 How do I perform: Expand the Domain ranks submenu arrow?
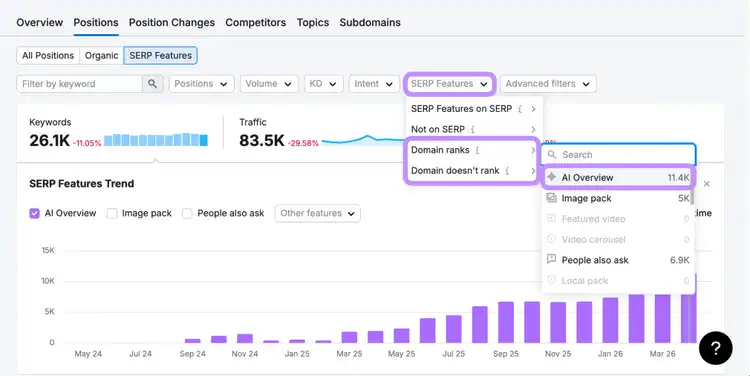[x=533, y=150]
